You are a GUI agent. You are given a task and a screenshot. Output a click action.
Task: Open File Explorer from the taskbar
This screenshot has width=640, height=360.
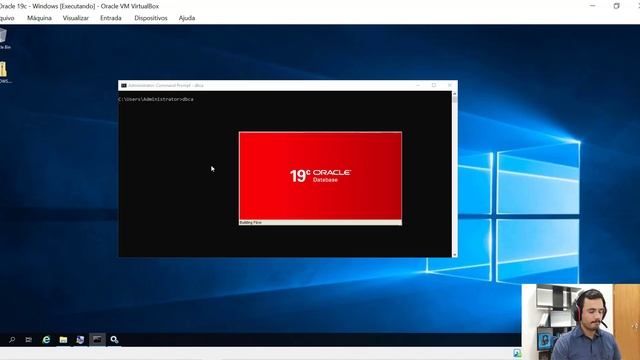tap(63, 340)
